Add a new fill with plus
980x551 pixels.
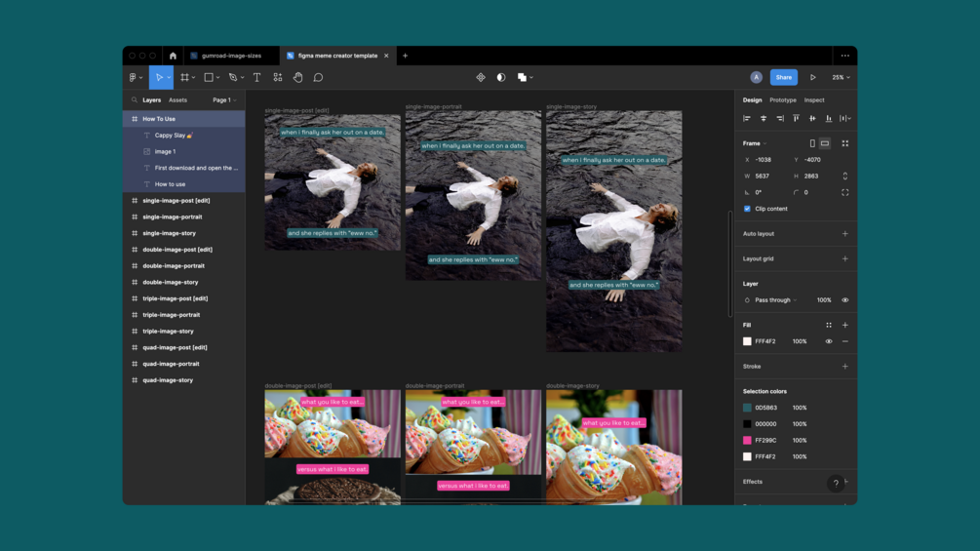point(845,325)
